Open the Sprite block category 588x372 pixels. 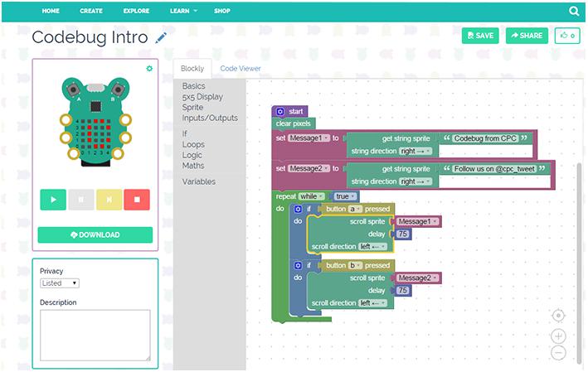click(192, 108)
